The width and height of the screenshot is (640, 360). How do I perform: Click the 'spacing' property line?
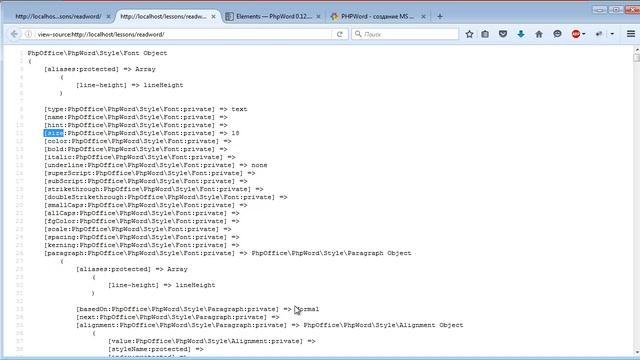point(142,237)
